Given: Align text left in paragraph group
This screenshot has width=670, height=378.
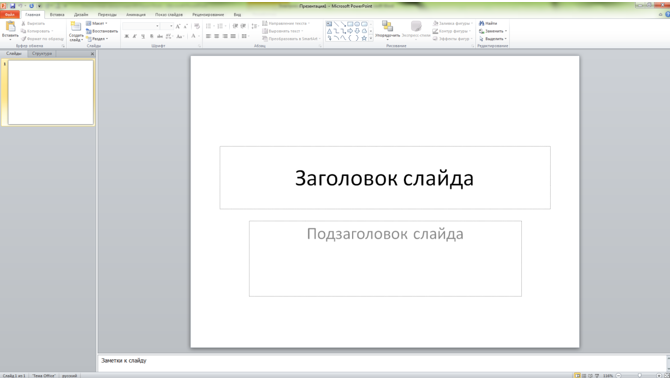Looking at the screenshot, I should (x=208, y=36).
